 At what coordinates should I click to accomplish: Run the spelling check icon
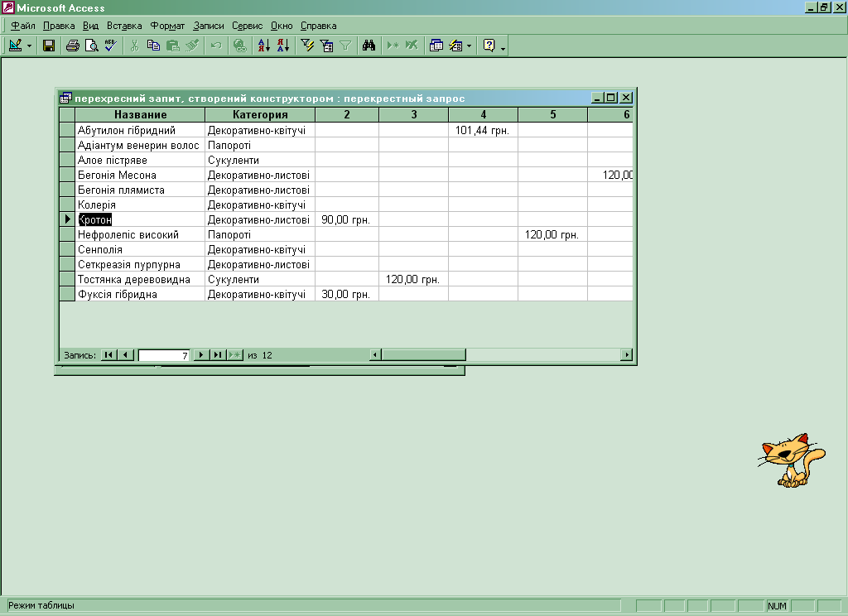[x=110, y=46]
